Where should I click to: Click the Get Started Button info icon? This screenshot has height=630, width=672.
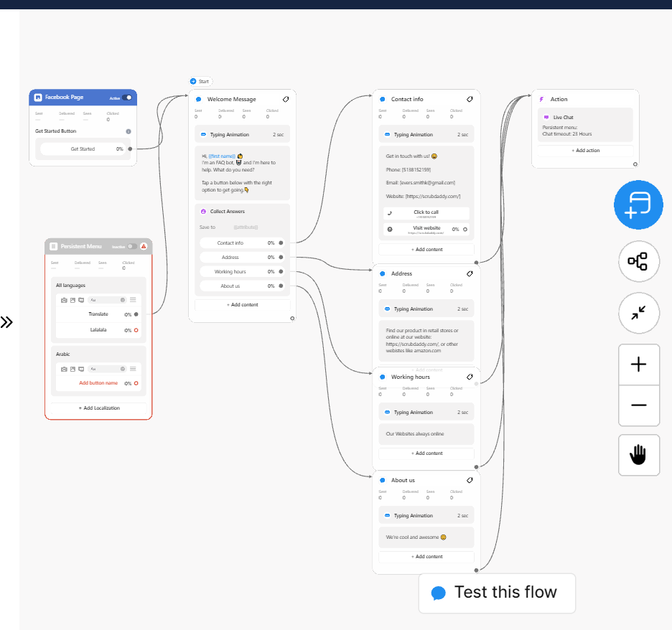129,131
